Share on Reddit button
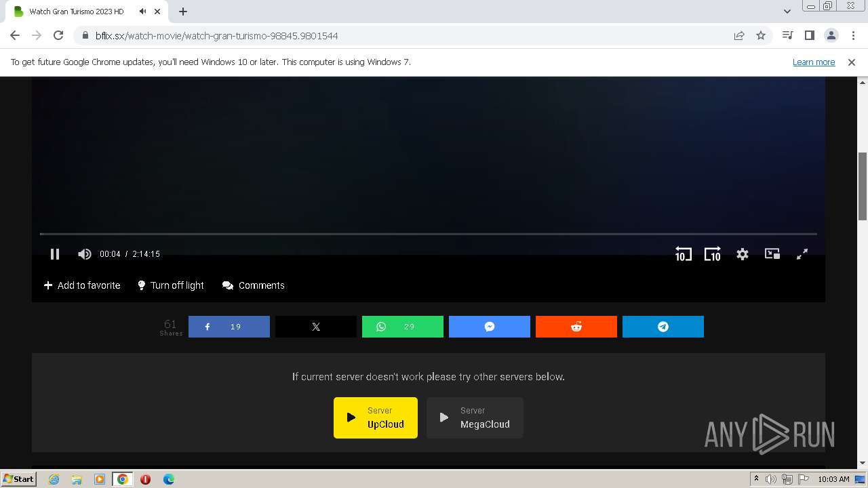The image size is (868, 488). pyautogui.click(x=576, y=327)
